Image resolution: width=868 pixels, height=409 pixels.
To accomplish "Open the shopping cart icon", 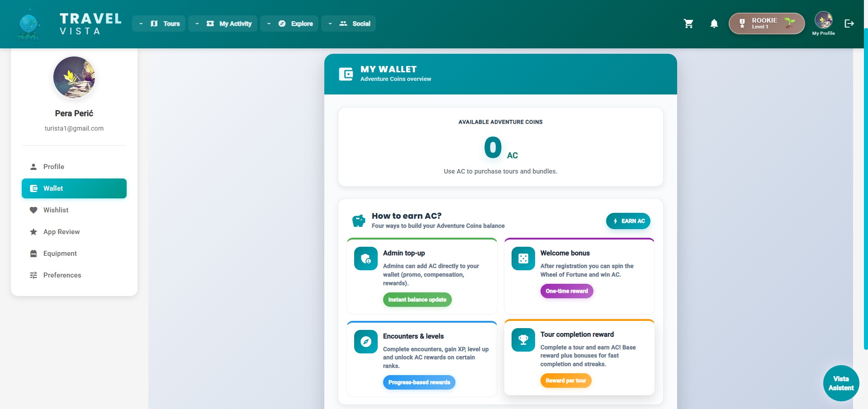I will 688,24.
